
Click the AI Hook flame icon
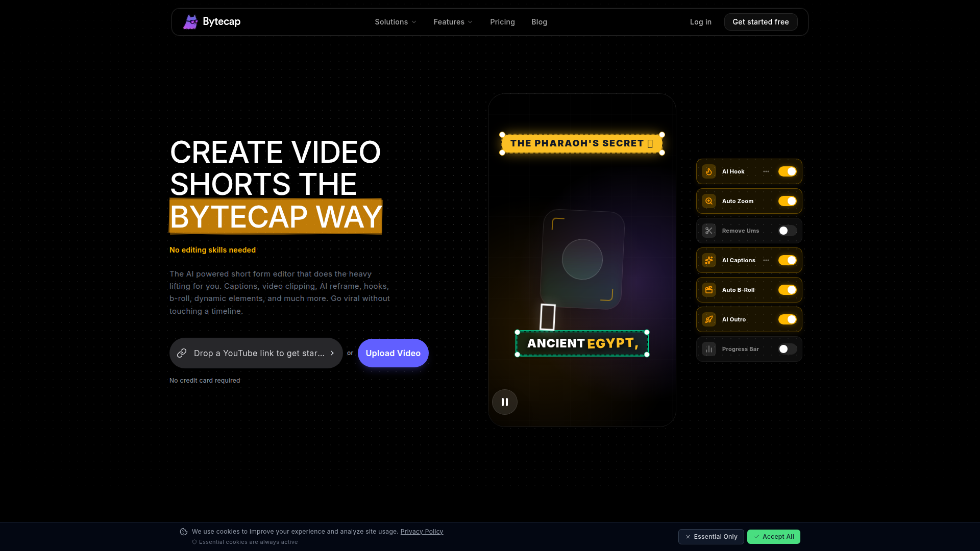[x=709, y=171]
